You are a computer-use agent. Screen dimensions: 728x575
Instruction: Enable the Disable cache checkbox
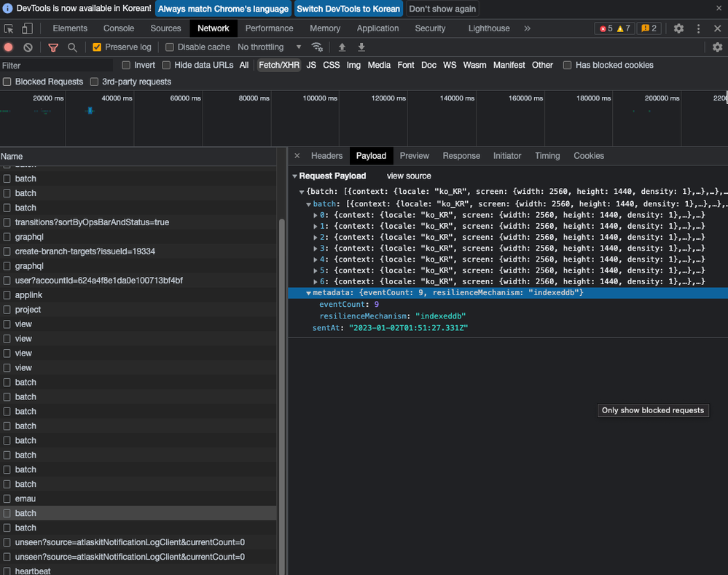click(x=170, y=47)
